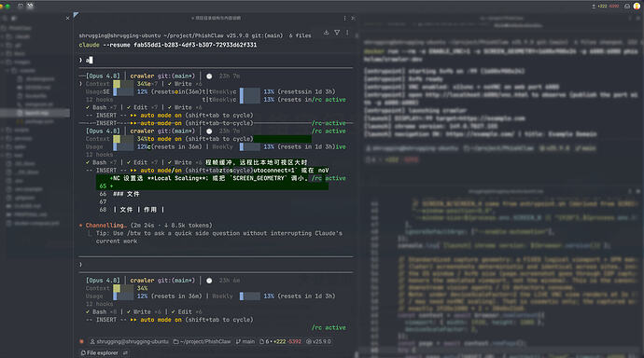
Task: Open the ~/project/PhishClaw directory chip
Action: 203,341
